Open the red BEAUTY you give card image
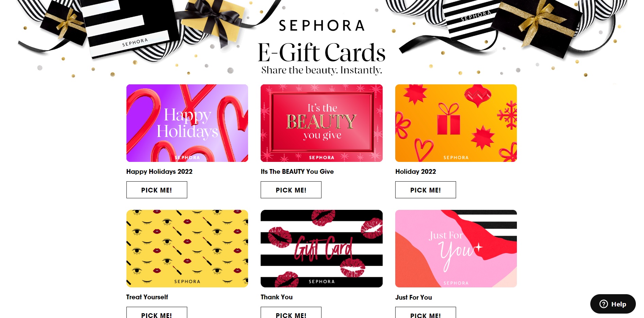 [x=321, y=123]
